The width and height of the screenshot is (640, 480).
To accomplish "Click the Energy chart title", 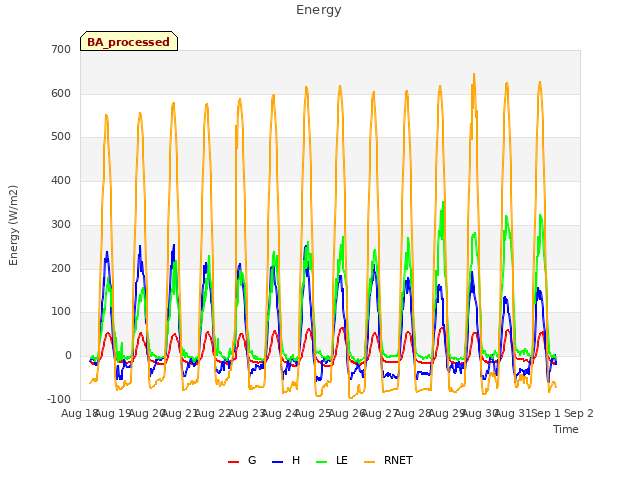I will tap(318, 10).
